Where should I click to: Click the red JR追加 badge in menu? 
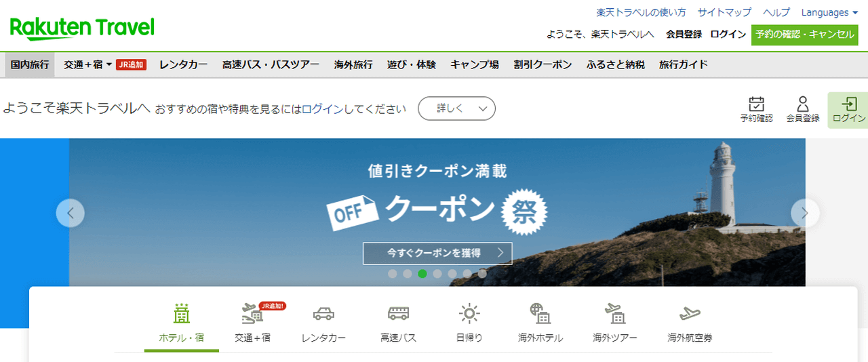130,65
